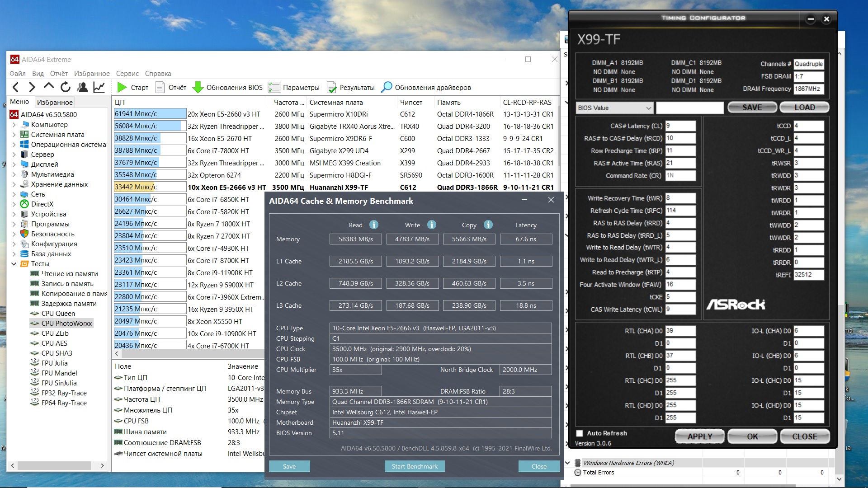
Task: Click the info icon next to Copy
Action: tap(488, 225)
